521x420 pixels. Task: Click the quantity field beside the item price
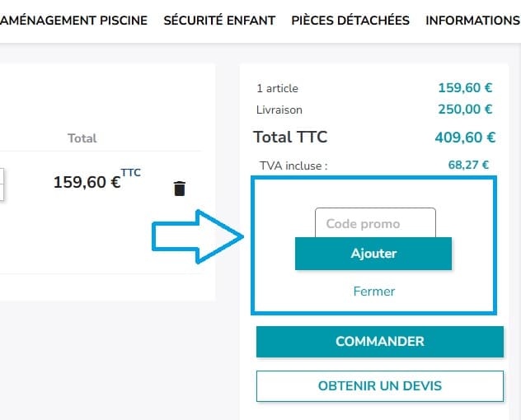pos(2,184)
